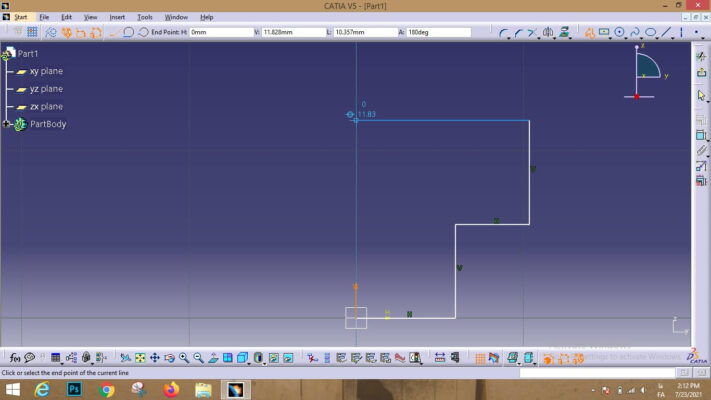Open Photoshop from the taskbar
Screen dimensions: 711x400
click(74, 389)
